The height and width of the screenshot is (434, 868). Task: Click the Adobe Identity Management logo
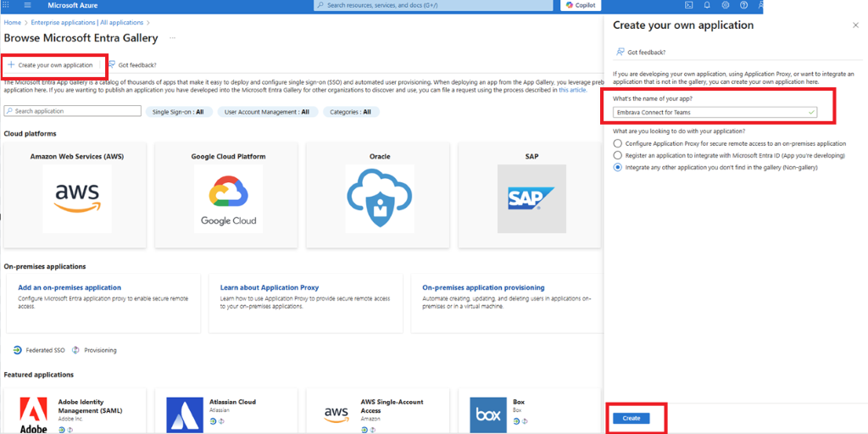(x=33, y=415)
